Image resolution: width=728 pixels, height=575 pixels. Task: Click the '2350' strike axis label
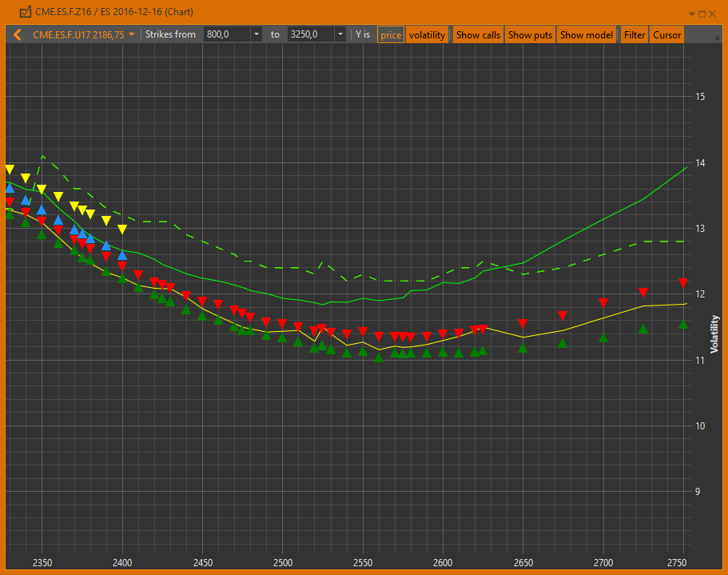[42, 562]
